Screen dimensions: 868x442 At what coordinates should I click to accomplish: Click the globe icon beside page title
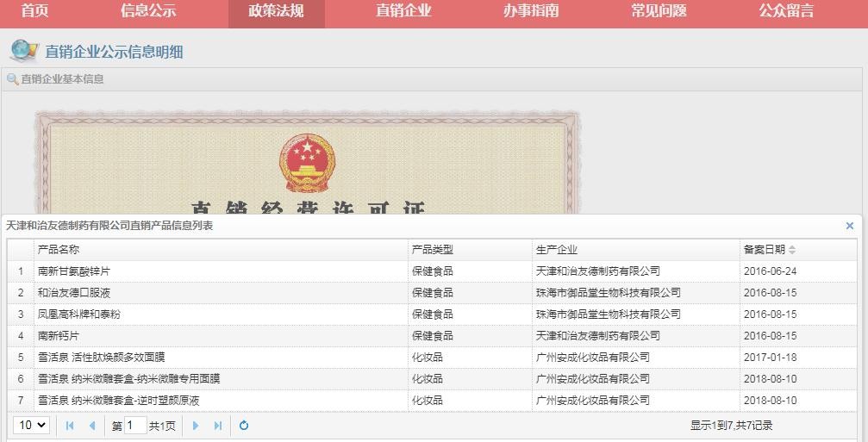23,51
